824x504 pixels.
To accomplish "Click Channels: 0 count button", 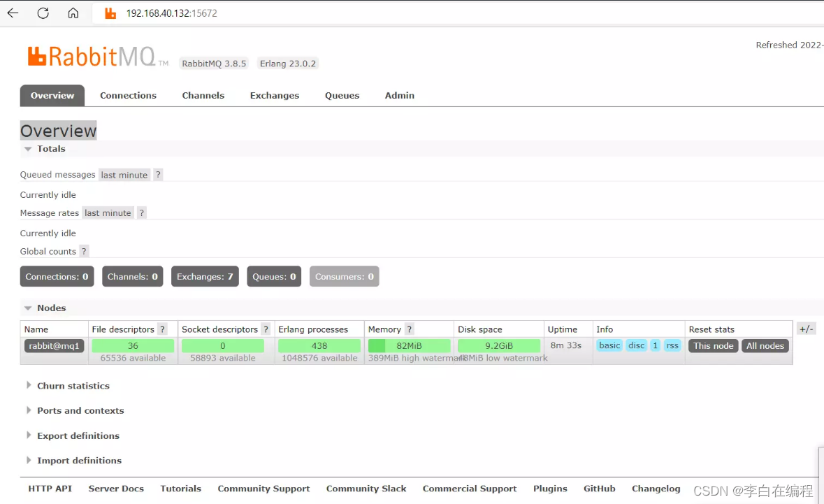I will pyautogui.click(x=132, y=276).
